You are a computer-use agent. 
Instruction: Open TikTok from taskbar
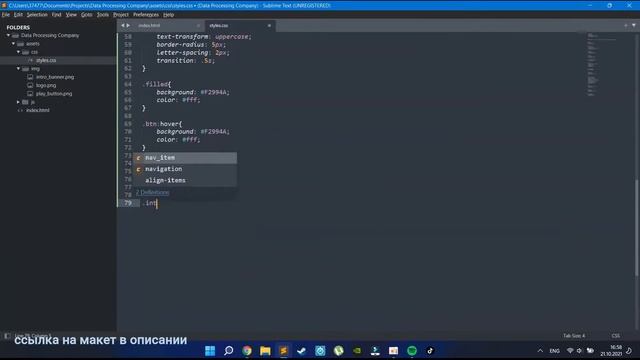click(x=430, y=351)
